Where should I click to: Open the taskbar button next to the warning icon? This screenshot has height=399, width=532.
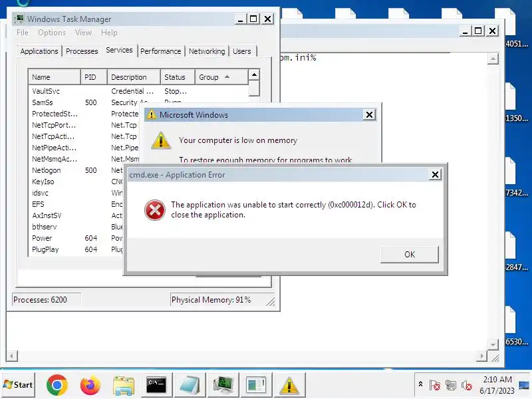(256, 385)
